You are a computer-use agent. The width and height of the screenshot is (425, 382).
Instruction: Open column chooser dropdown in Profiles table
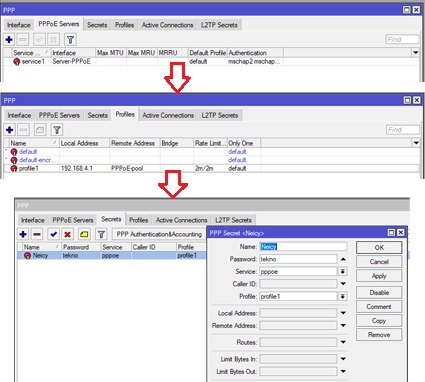tap(416, 143)
